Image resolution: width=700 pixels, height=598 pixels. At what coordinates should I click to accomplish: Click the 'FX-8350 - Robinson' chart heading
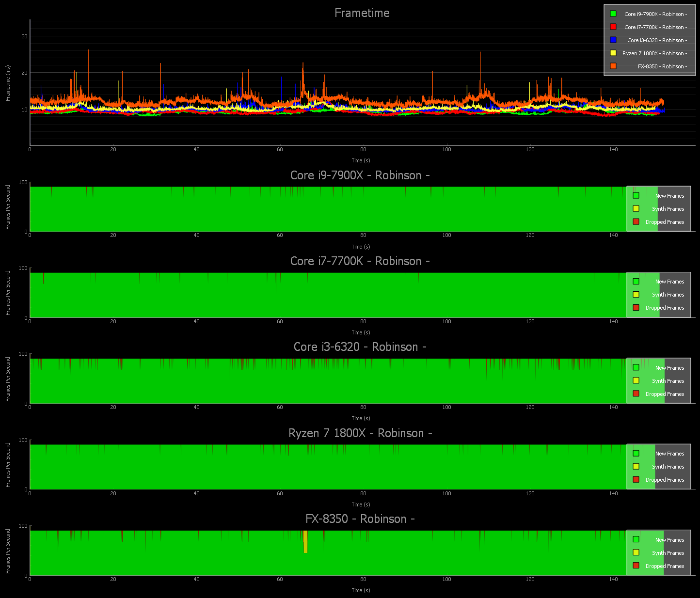[360, 519]
